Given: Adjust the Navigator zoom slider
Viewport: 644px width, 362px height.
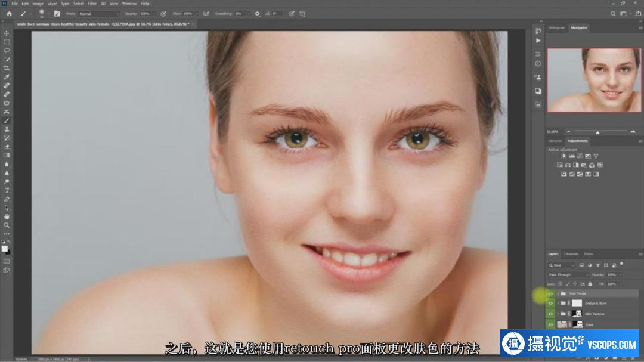Looking at the screenshot, I should [597, 132].
